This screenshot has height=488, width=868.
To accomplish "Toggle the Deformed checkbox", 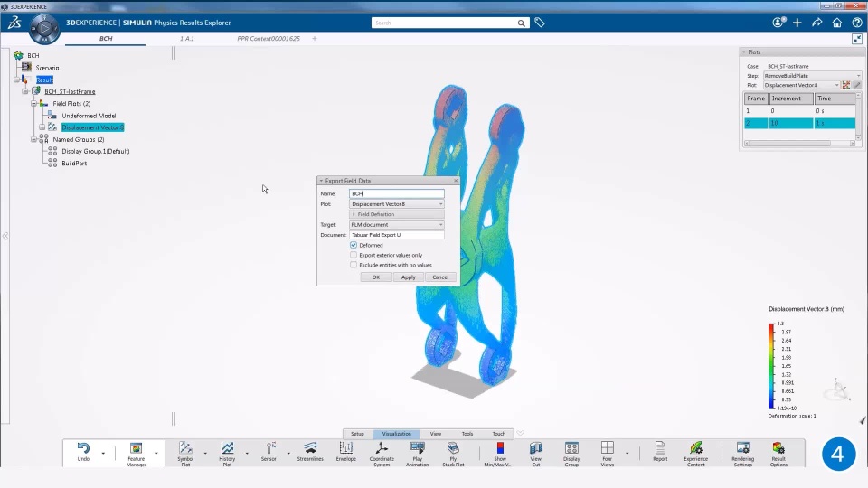I will pos(354,245).
